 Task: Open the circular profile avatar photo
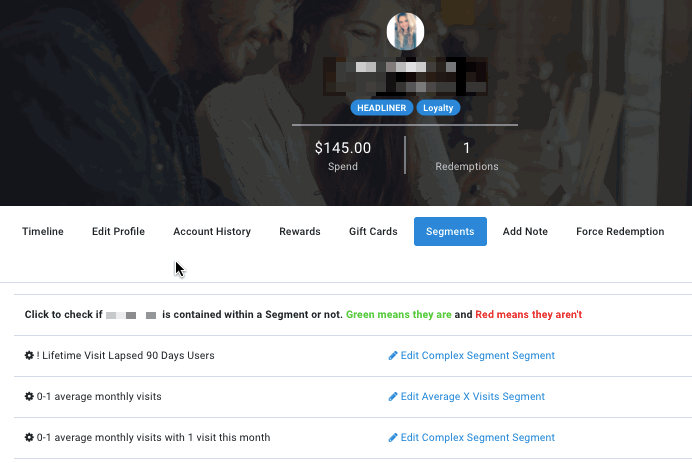click(405, 31)
